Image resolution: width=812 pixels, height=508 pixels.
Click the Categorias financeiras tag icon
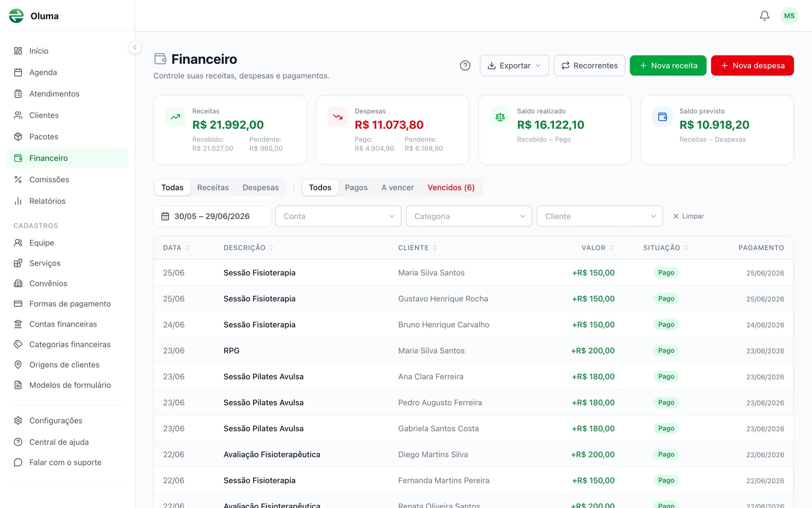(18, 344)
